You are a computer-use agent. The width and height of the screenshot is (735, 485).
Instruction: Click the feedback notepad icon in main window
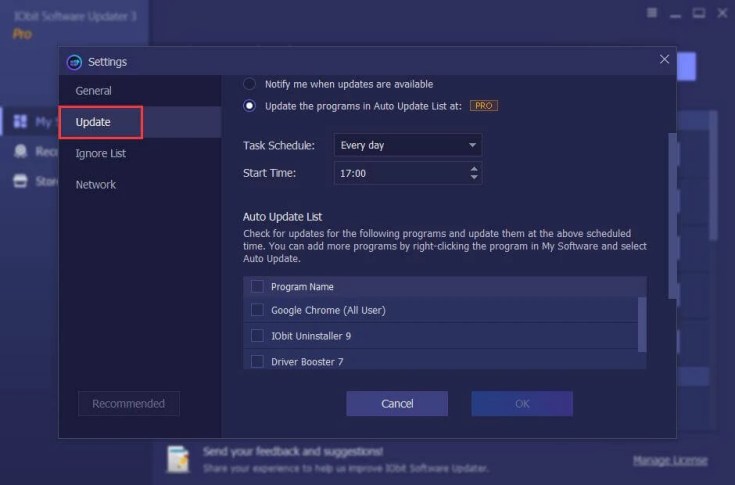[178, 458]
